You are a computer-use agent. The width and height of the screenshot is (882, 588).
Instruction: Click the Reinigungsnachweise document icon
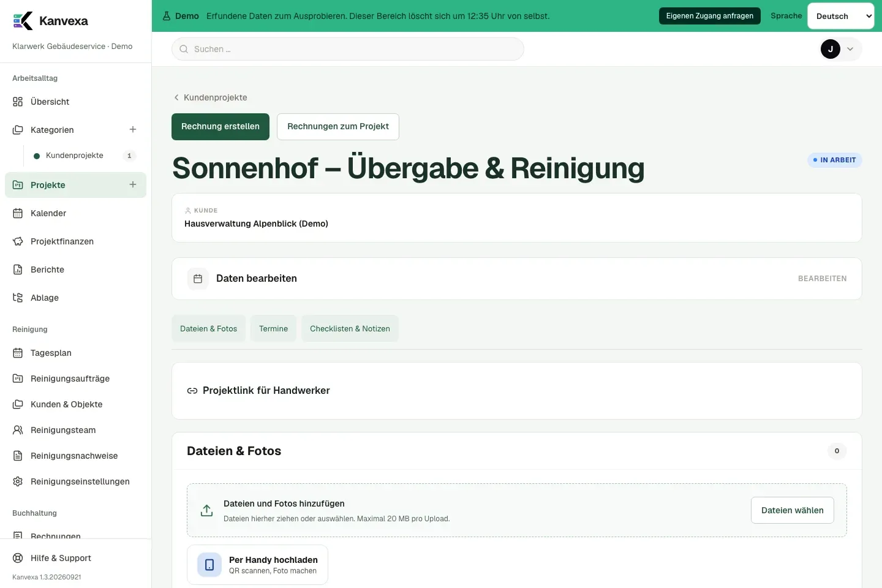coord(18,456)
